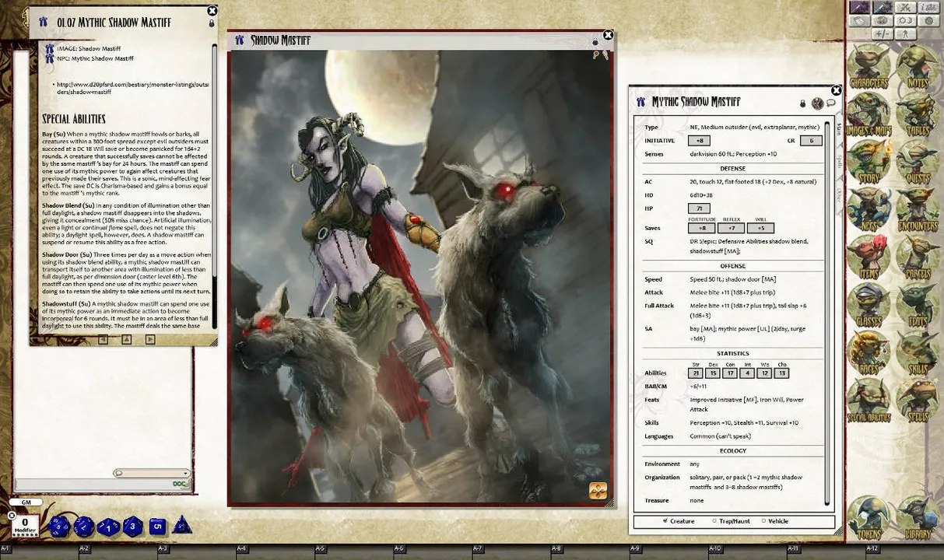Toggle lock on Mythic Shadow Mastiff NPC sheet
944x560 pixels.
803,103
